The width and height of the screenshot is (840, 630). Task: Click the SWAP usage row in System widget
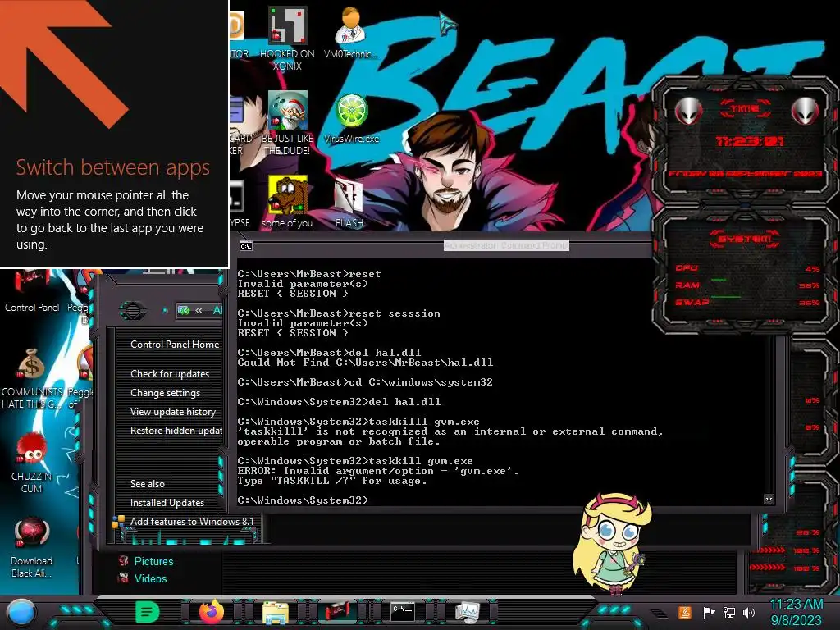coord(747,302)
